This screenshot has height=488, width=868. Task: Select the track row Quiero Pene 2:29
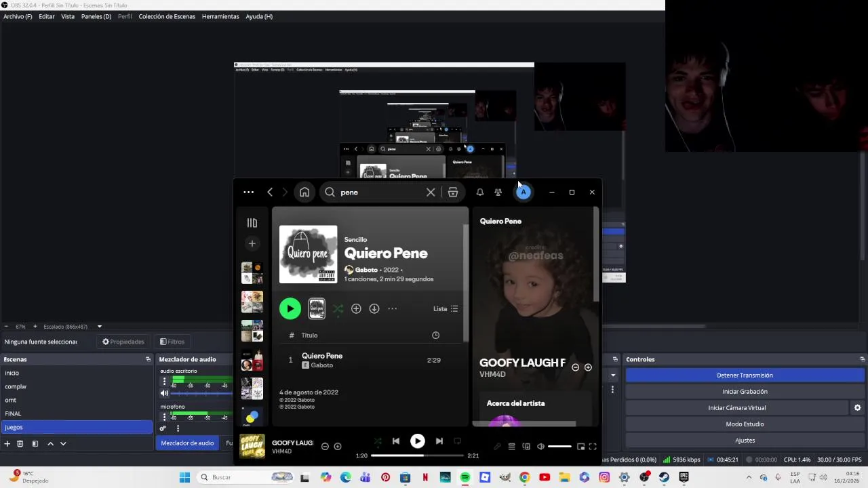pyautogui.click(x=370, y=361)
